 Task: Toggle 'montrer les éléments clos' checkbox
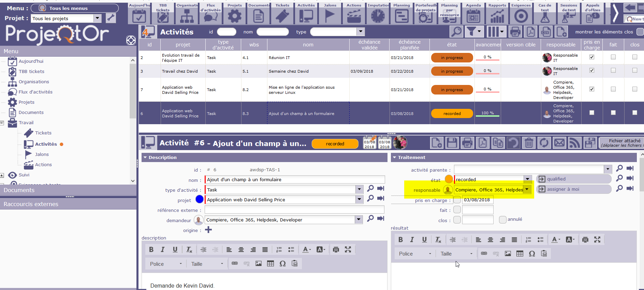640,32
